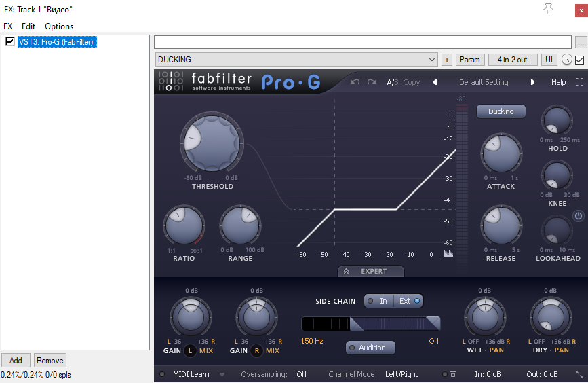588x383 pixels.
Task: Click the right GAIN R MIX knob
Action: (x=256, y=317)
